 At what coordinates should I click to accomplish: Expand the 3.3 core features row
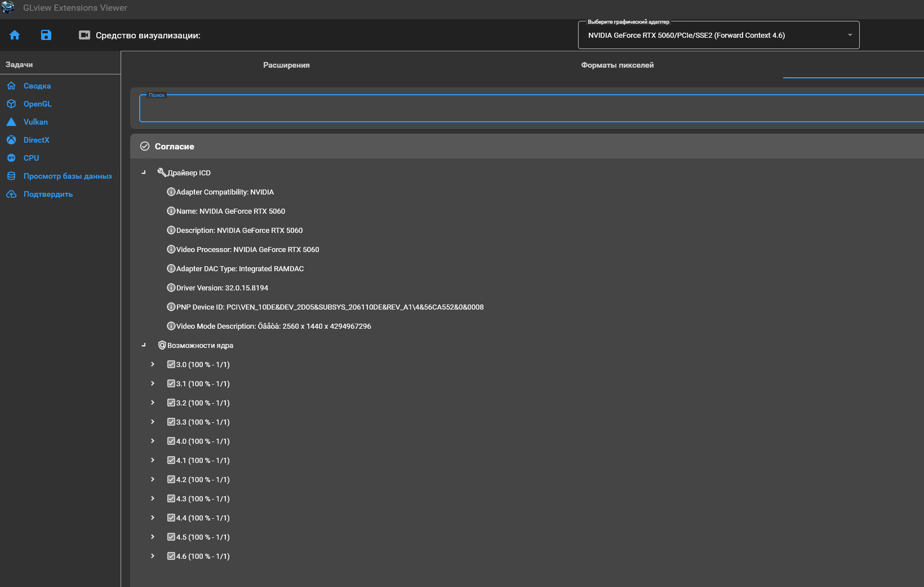(153, 422)
